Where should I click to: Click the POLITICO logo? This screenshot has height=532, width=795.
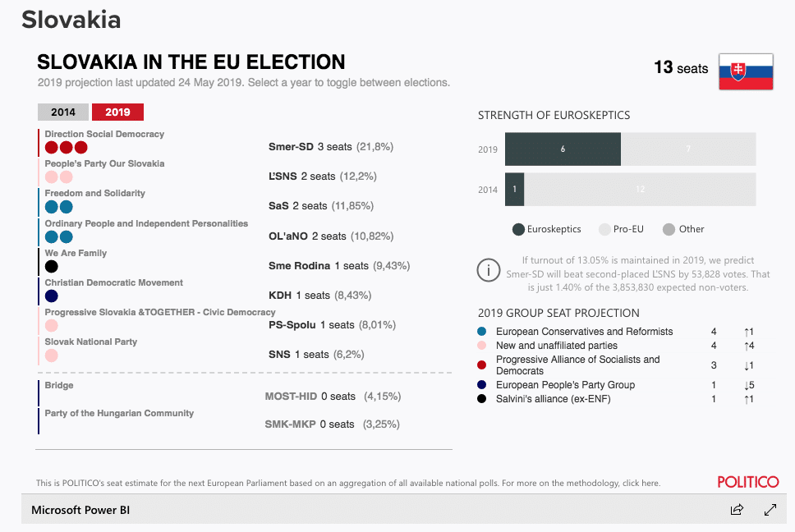click(747, 482)
